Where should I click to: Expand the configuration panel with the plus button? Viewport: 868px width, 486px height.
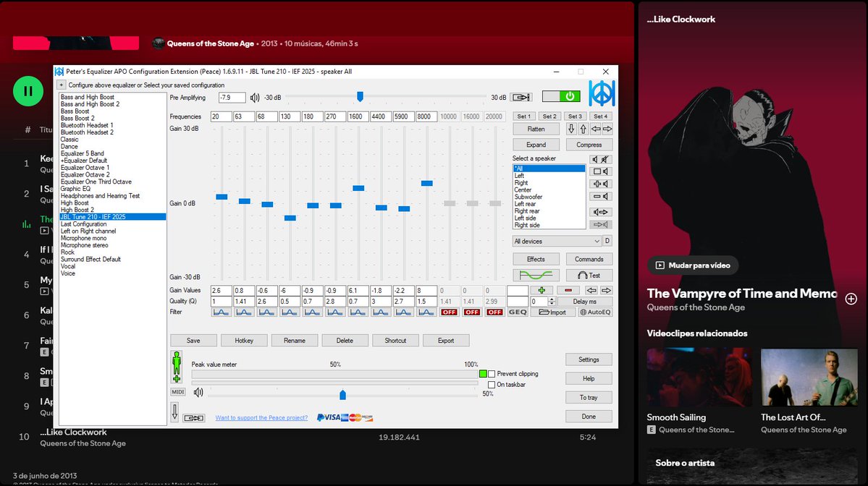tap(62, 85)
